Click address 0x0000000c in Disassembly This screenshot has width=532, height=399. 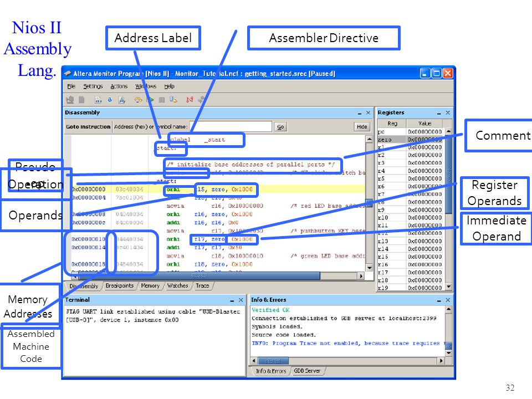[x=89, y=223]
